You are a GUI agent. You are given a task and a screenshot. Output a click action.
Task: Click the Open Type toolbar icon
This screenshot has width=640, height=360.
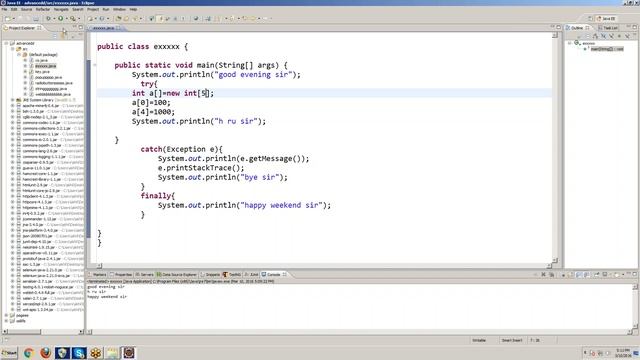click(x=118, y=18)
